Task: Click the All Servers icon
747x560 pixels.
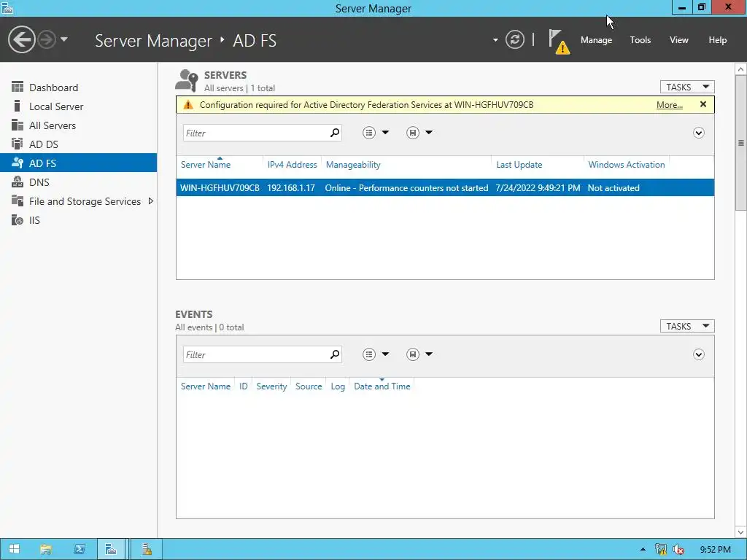Action: tap(18, 125)
